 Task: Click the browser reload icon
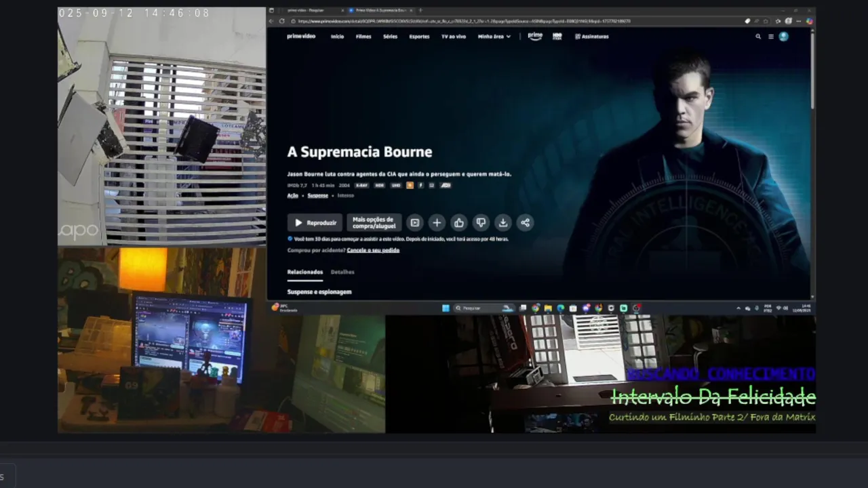click(x=282, y=21)
